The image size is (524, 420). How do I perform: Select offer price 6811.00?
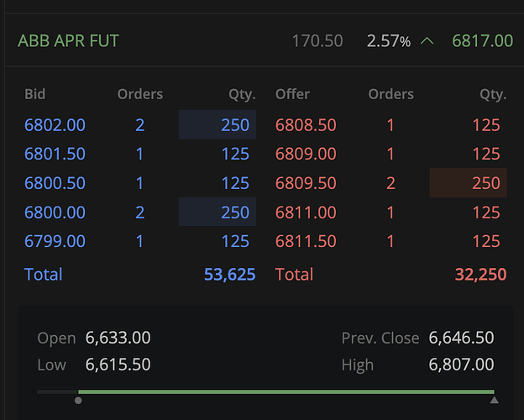click(x=306, y=213)
